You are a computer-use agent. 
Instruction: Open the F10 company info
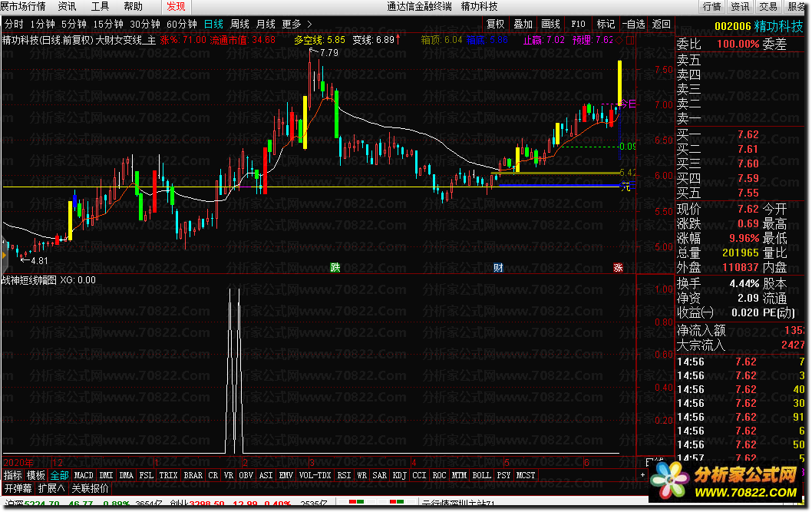pos(578,25)
